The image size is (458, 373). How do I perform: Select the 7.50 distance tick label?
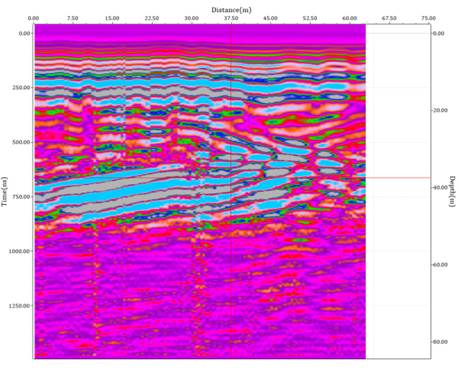tap(73, 18)
